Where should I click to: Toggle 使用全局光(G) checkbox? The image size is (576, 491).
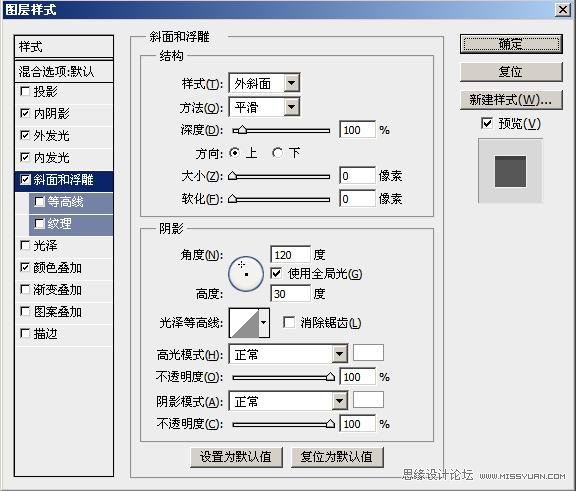[x=276, y=273]
